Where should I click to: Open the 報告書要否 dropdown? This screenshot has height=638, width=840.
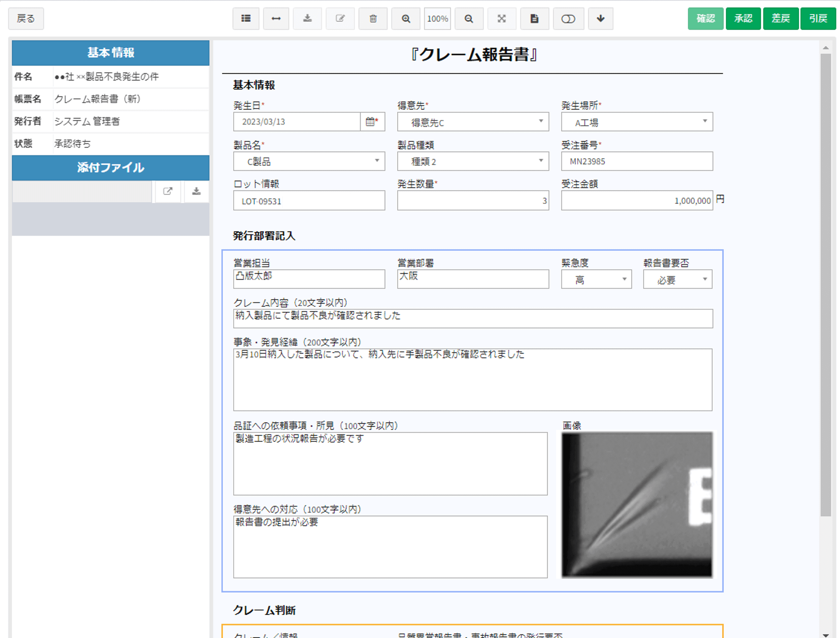(x=677, y=280)
